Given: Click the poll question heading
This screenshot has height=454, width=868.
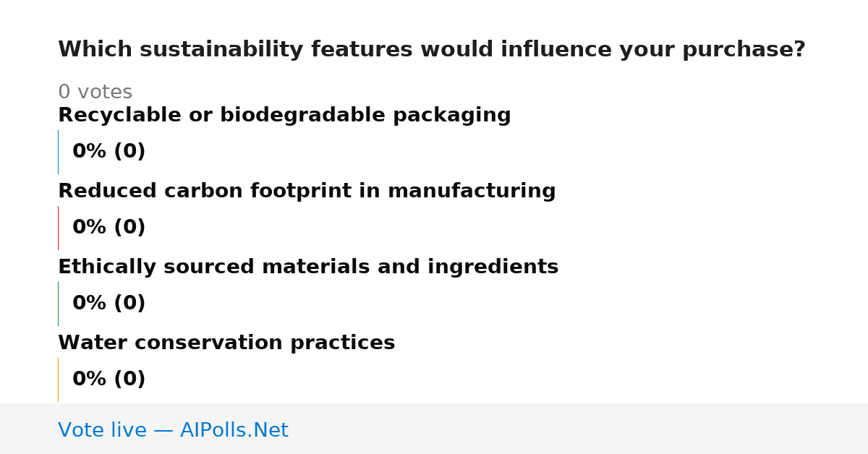Looking at the screenshot, I should tap(432, 50).
